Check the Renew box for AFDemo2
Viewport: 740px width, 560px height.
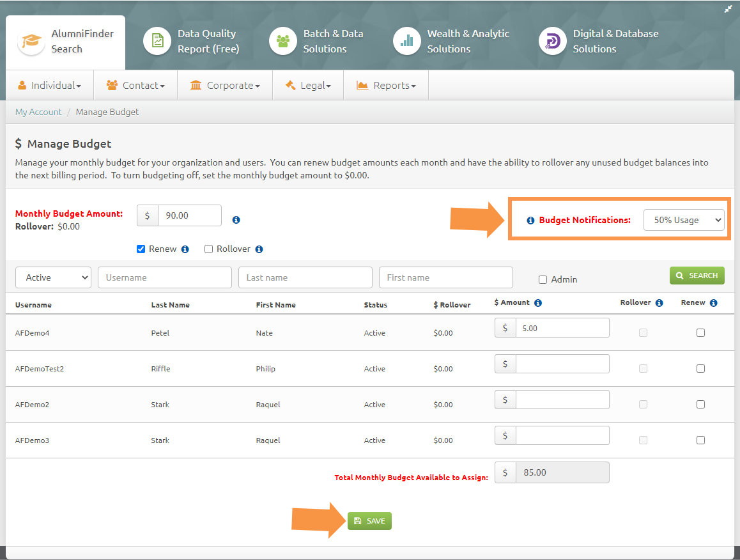point(701,405)
